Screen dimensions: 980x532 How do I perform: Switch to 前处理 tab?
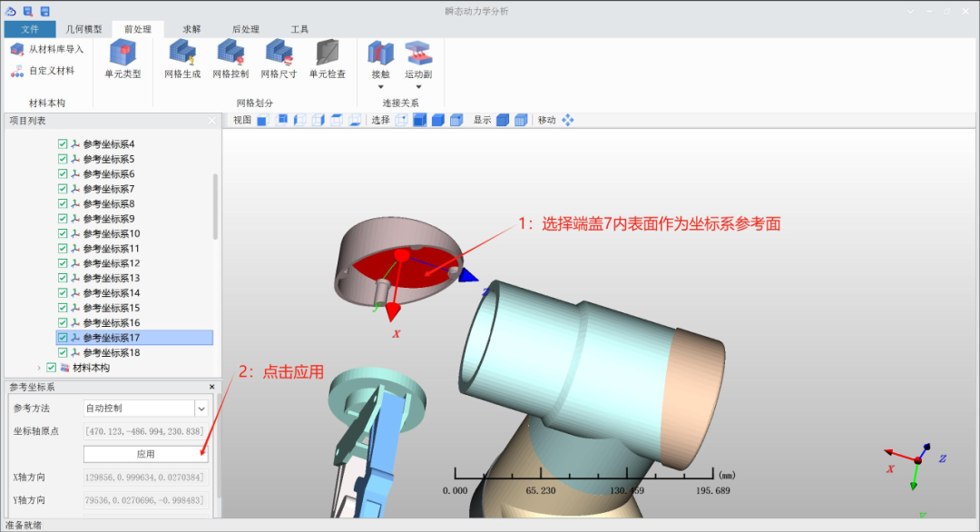tap(138, 29)
